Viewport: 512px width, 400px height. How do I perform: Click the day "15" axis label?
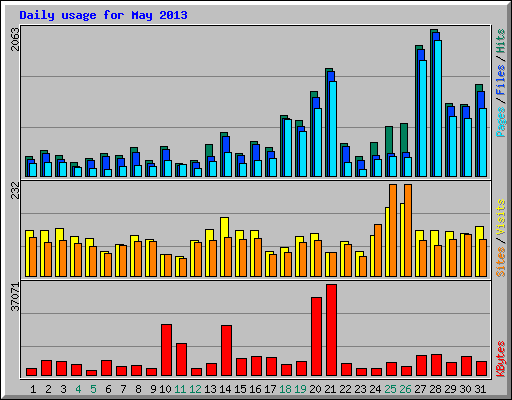point(240,389)
